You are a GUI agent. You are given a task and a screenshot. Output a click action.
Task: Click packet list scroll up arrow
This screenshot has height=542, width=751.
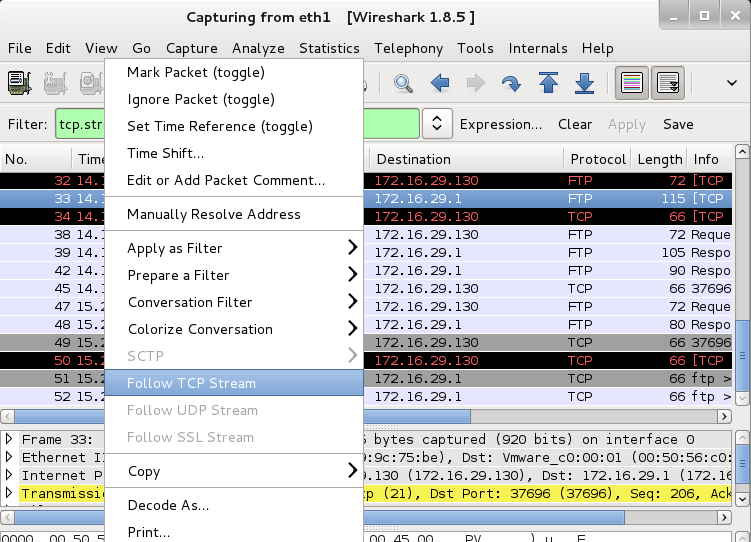(742, 152)
